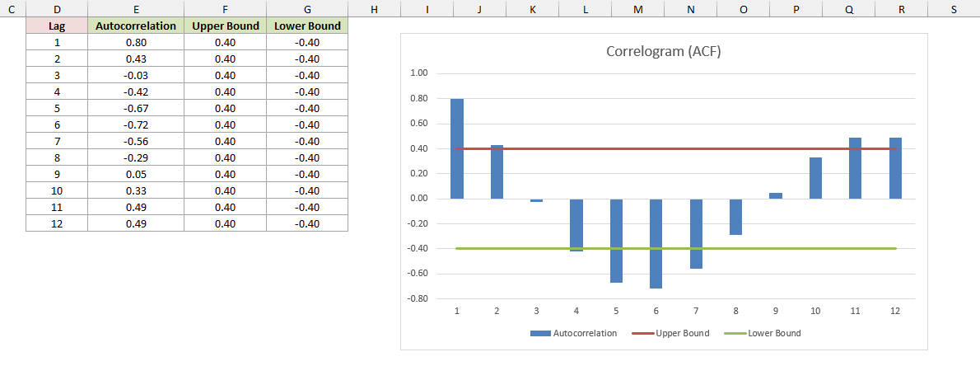Click the Autocorrelation legend entry
Viewport: 980px width, 380px height.
pos(573,333)
